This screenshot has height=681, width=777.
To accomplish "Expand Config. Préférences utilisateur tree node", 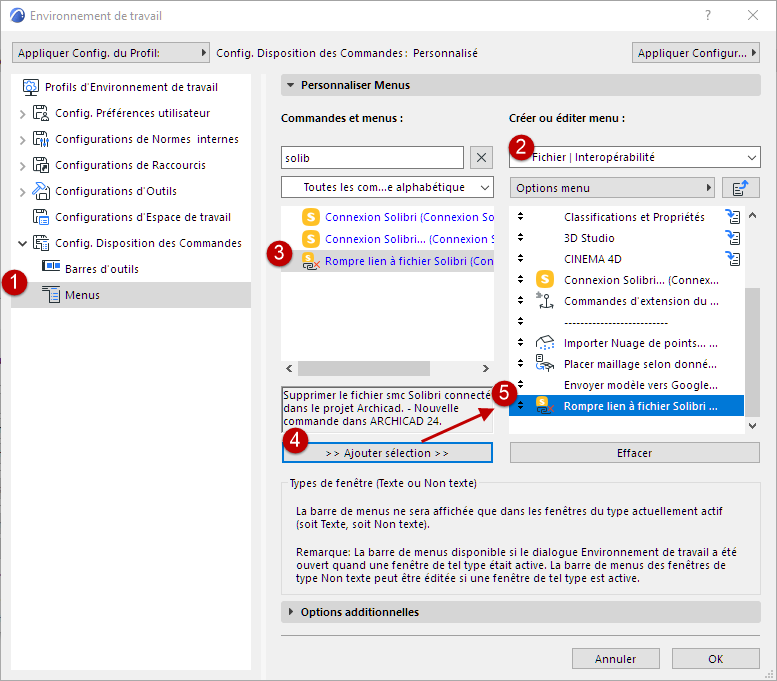I will [22, 114].
